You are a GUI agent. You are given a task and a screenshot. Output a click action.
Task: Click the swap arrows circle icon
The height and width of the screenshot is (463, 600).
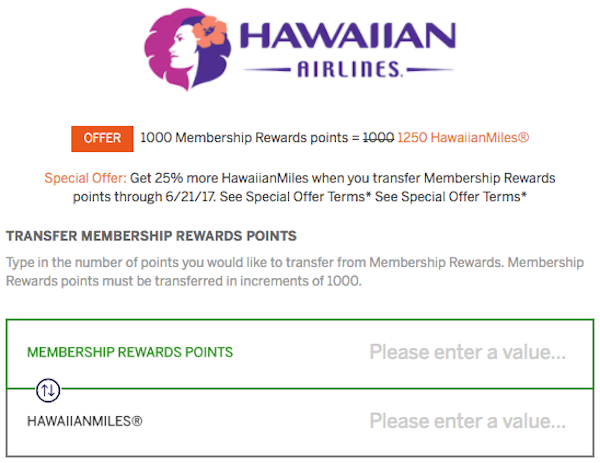coord(48,390)
